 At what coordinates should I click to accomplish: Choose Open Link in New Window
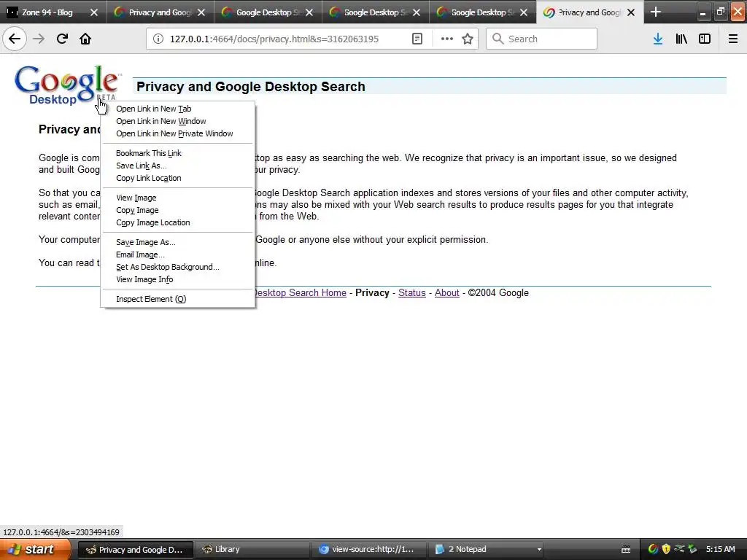(177, 121)
